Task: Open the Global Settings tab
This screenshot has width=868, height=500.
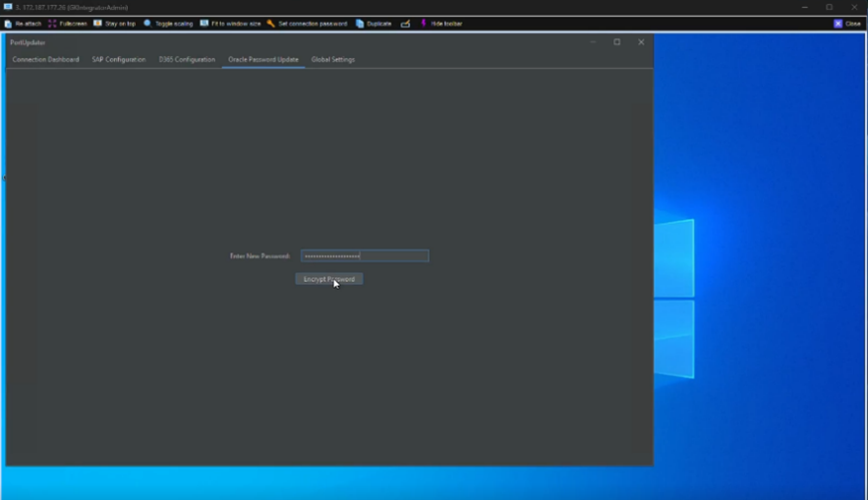Action: pos(333,60)
